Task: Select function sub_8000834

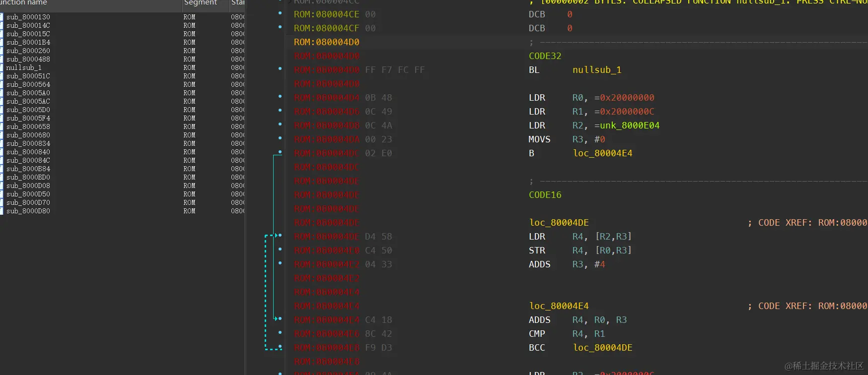Action: click(x=28, y=143)
